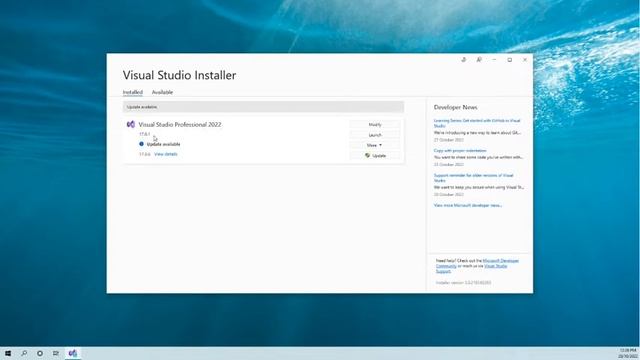
Task: Minimize the Visual Studio Installer window
Action: [494, 60]
